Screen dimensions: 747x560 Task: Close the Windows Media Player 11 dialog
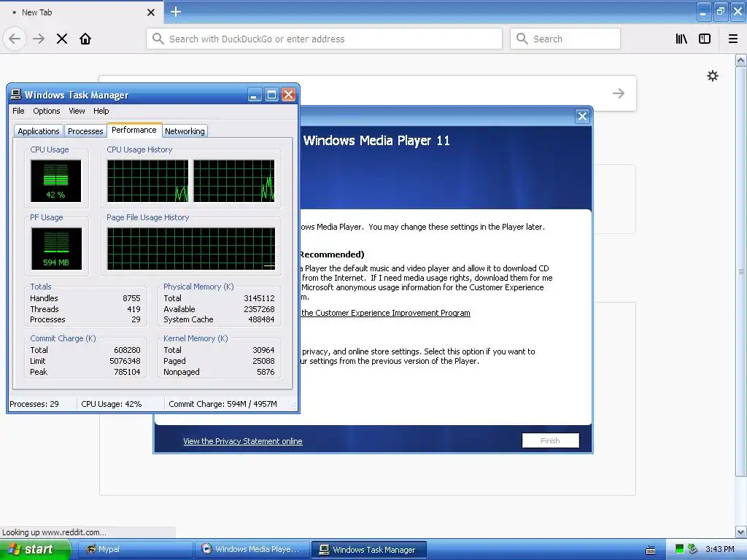click(582, 116)
